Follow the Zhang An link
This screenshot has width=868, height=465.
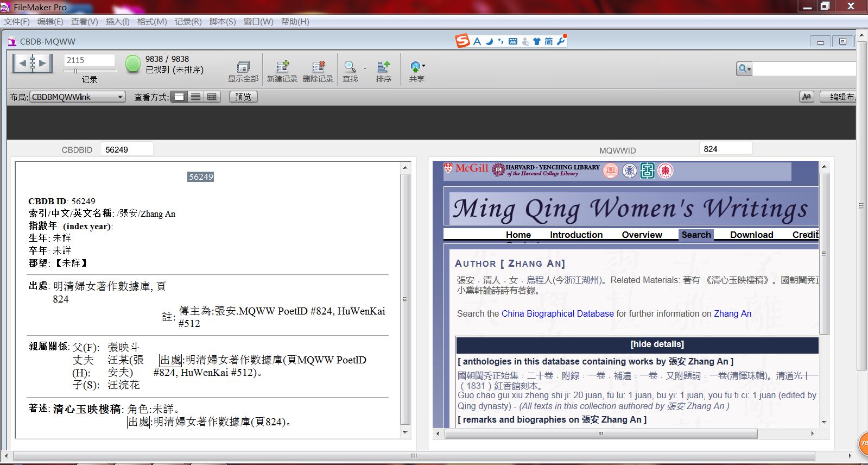[x=732, y=313]
